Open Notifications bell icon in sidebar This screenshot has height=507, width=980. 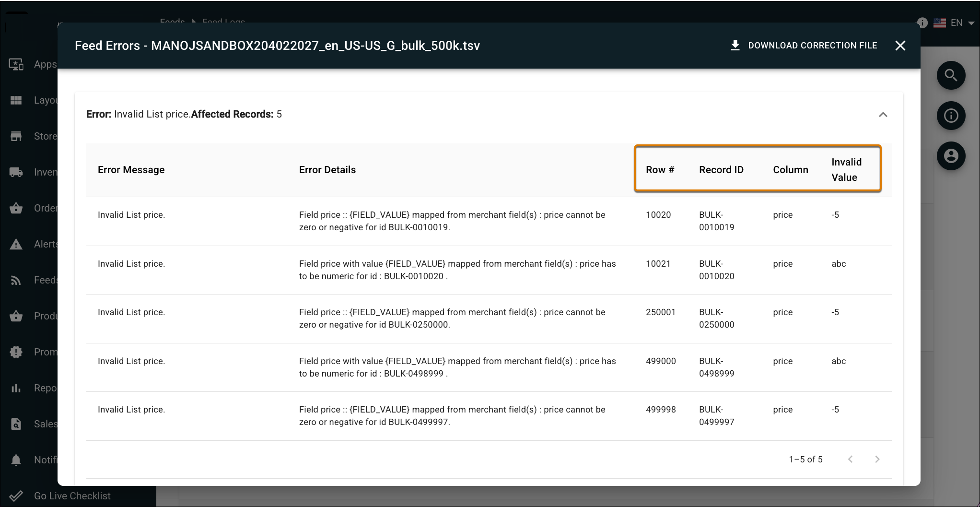pos(16,460)
